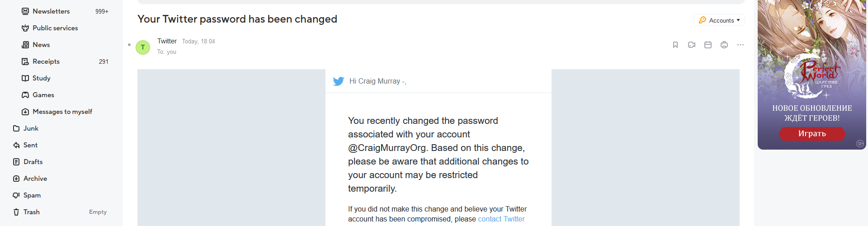Click the red Играть button in the ad

coord(812,134)
